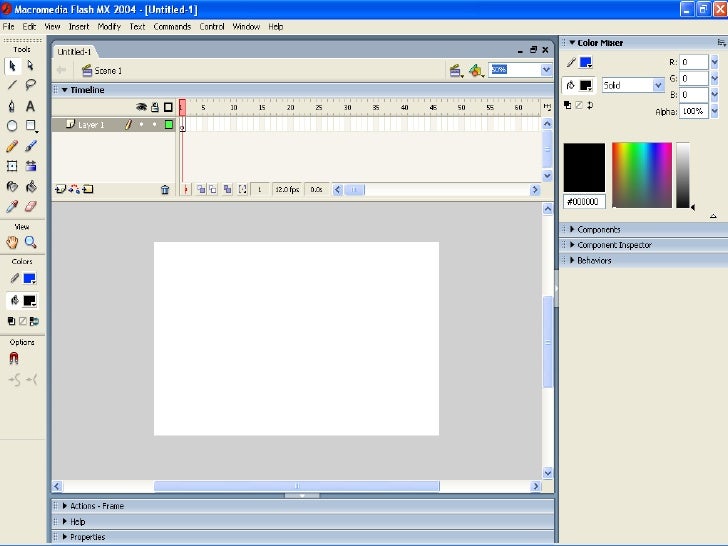Expand the Properties panel
728x546 pixels.
click(87, 537)
